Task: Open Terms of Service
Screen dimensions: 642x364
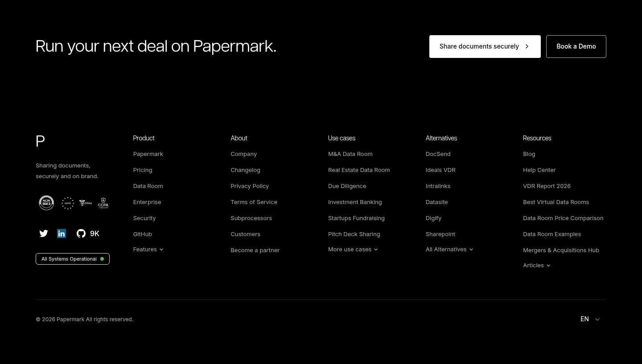Action: [x=254, y=202]
